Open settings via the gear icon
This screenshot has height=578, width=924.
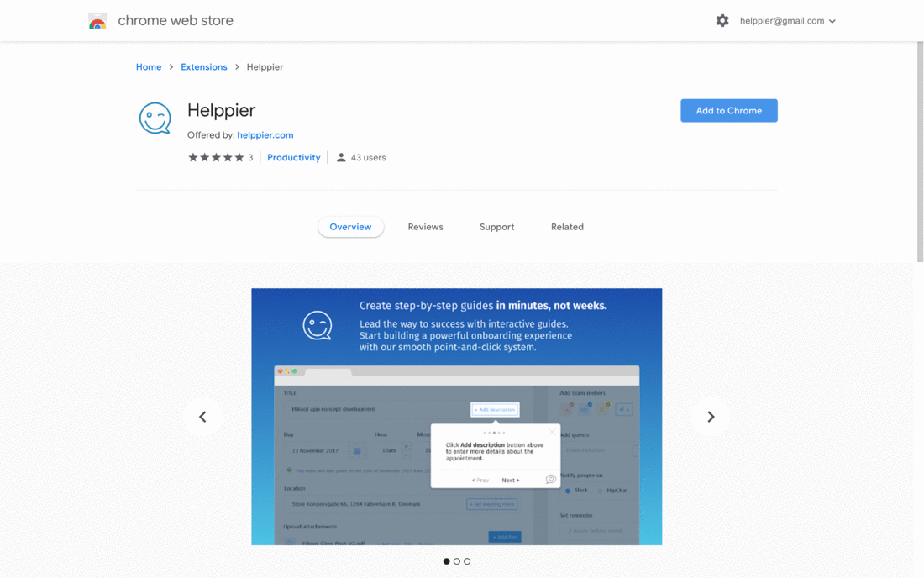[x=722, y=21]
